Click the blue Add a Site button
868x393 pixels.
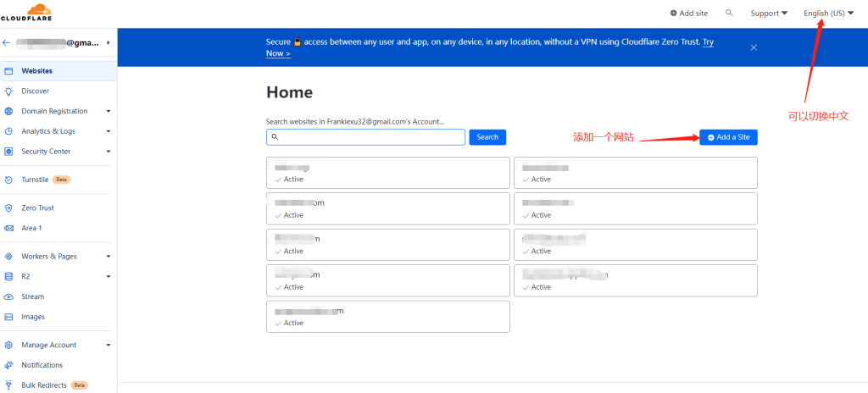coord(728,137)
